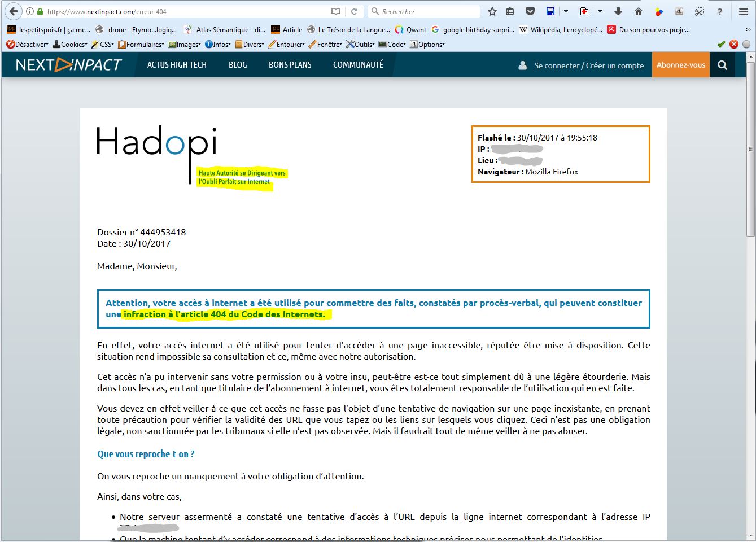Click the scissors screenshot capture icon
Screen dimensions: 756x542
coord(700,11)
